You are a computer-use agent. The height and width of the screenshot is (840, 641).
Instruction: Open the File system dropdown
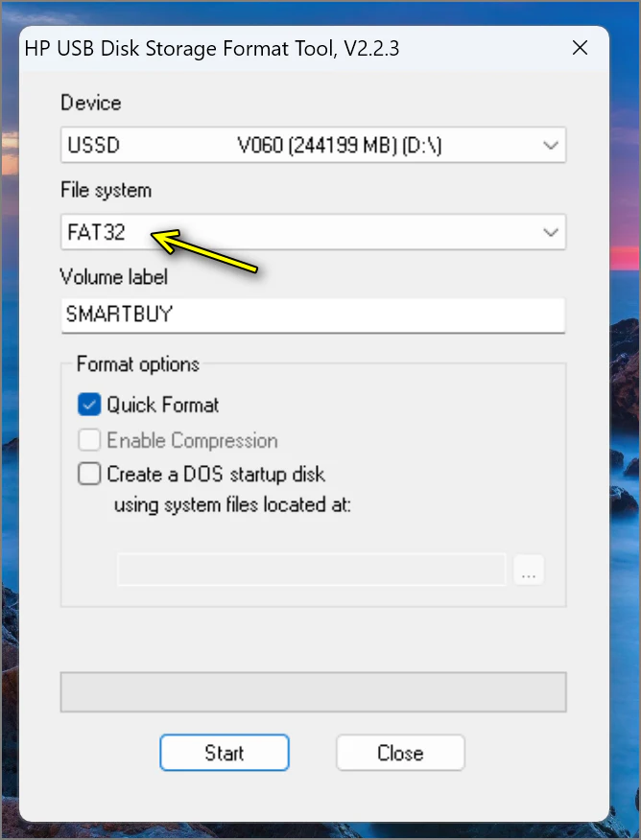312,232
